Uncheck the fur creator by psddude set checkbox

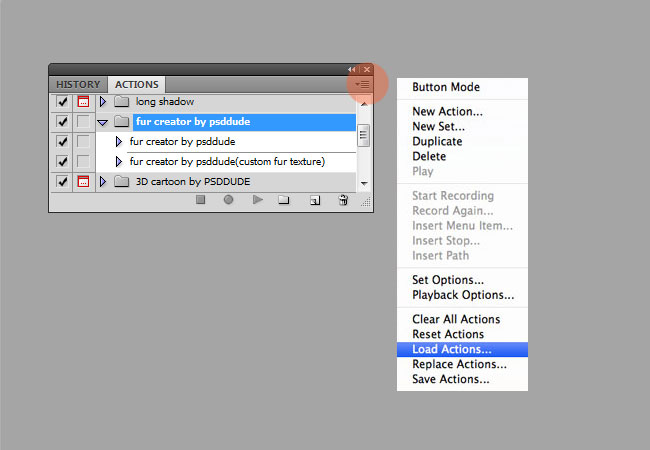click(x=62, y=121)
